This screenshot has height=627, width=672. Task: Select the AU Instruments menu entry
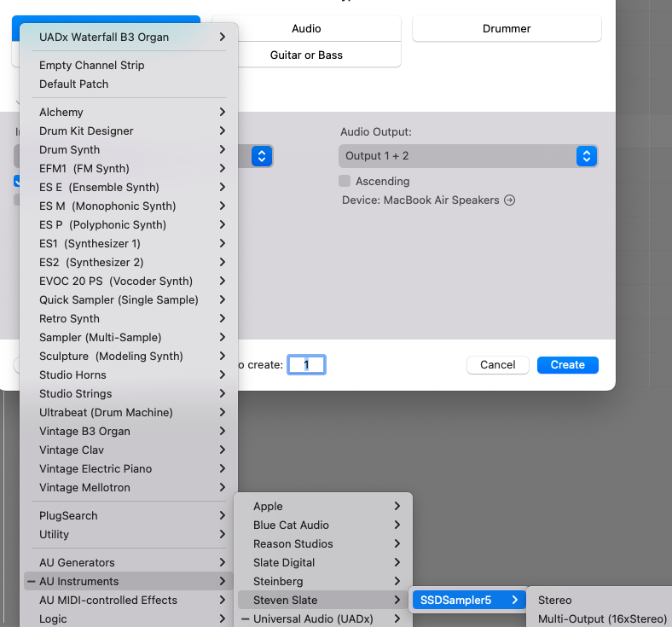[129, 582]
